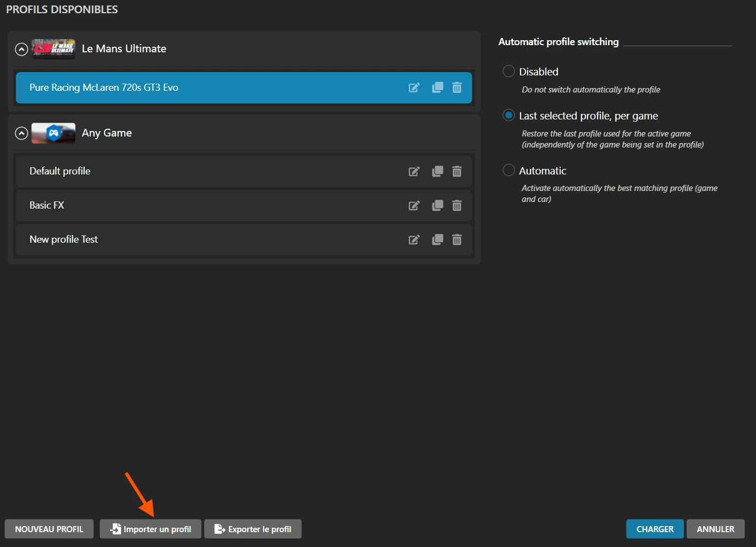Duplicate the Default profile
The image size is (756, 547).
pos(437,171)
